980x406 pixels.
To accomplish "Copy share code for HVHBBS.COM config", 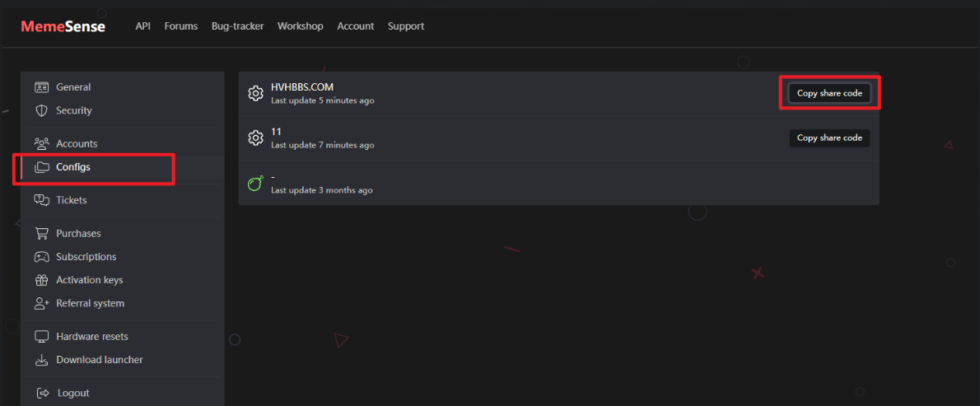I will click(829, 93).
